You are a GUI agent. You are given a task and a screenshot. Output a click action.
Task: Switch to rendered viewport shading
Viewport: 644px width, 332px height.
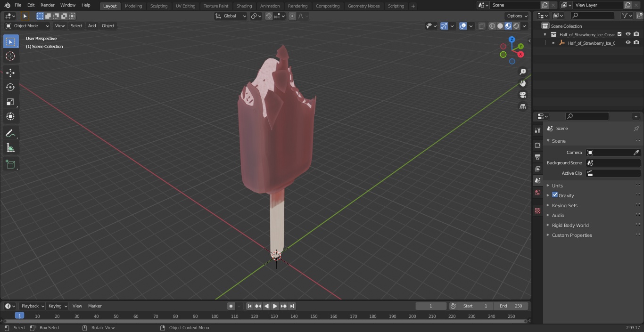click(x=516, y=26)
